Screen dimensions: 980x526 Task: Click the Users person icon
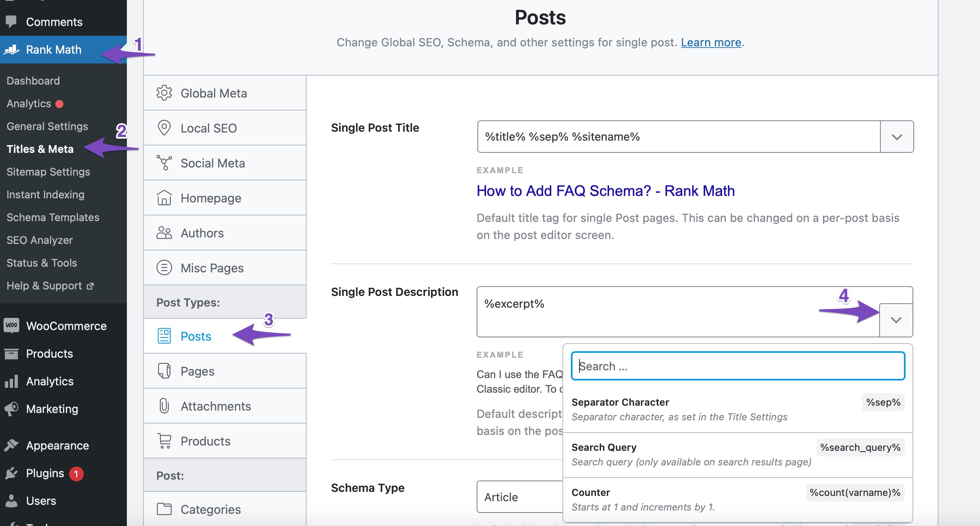click(11, 500)
